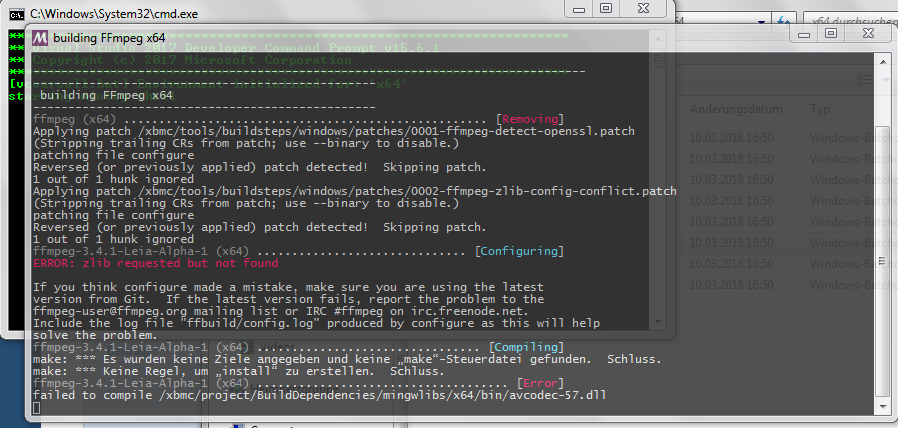
Task: Click the 'ffbuild/config.log' line
Action: [x=316, y=323]
